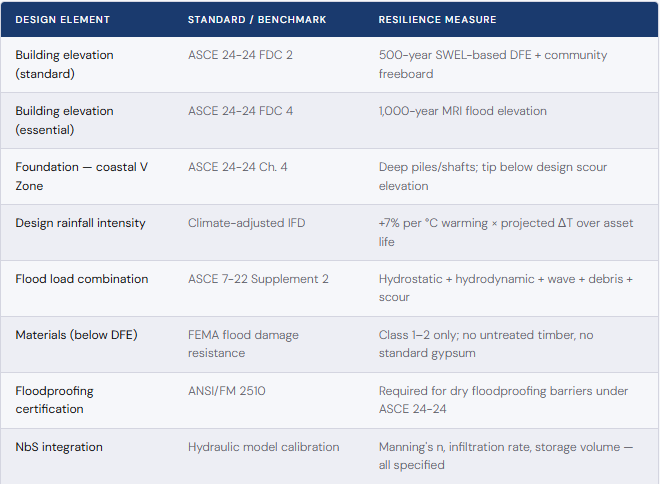Select the Materials (below DFE) cell
660x484 pixels.
click(x=77, y=335)
